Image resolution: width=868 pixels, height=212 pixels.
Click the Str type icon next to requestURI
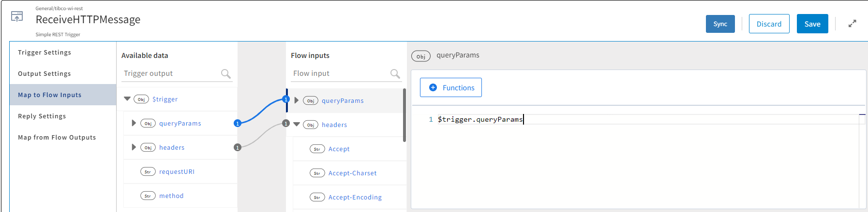[148, 172]
